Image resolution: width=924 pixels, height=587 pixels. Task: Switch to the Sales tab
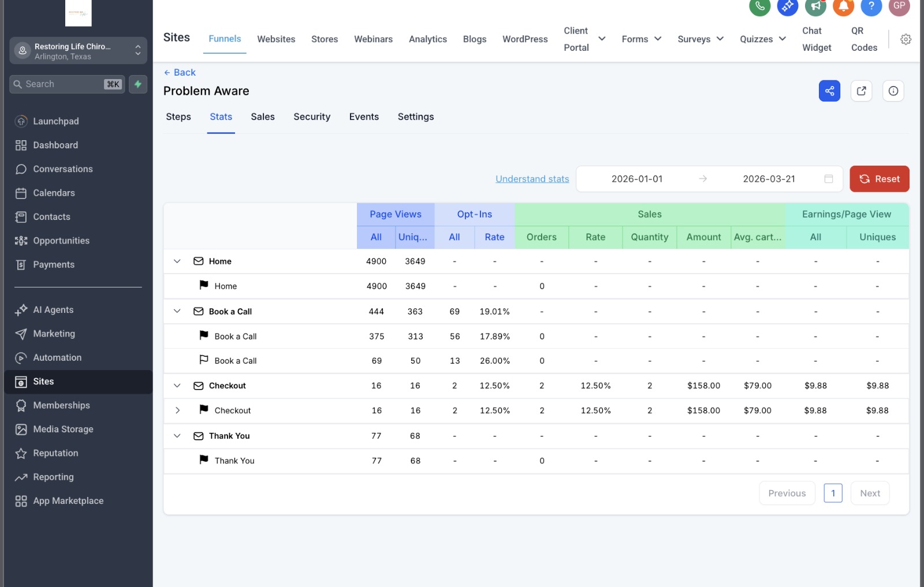263,117
